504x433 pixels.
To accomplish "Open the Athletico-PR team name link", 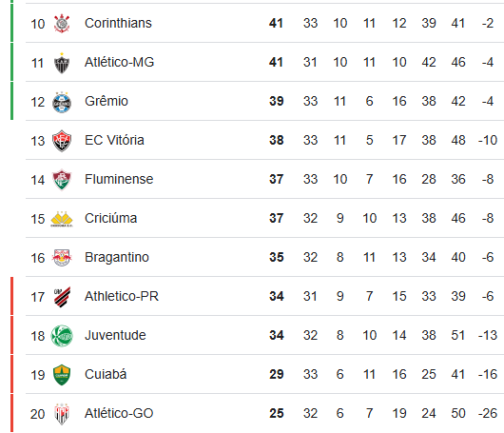I will coord(122,296).
